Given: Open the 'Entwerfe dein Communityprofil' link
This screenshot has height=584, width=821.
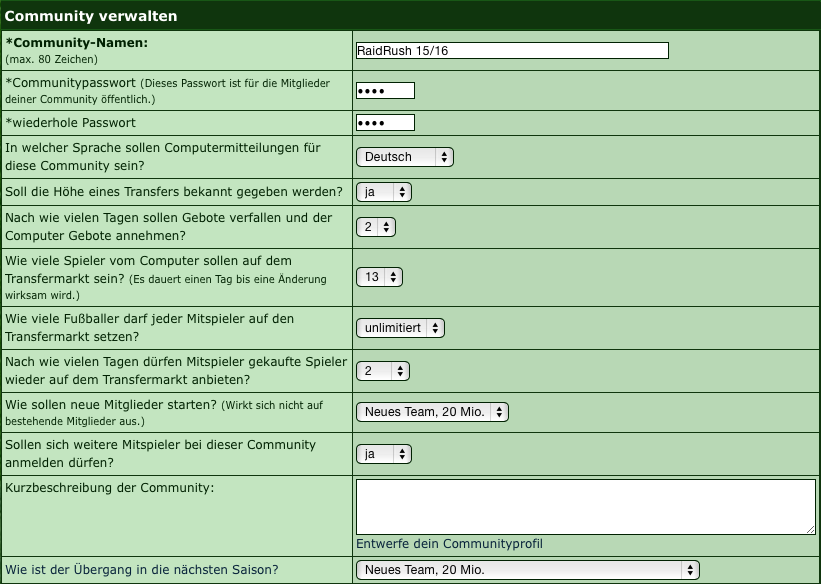Looking at the screenshot, I should pos(449,544).
